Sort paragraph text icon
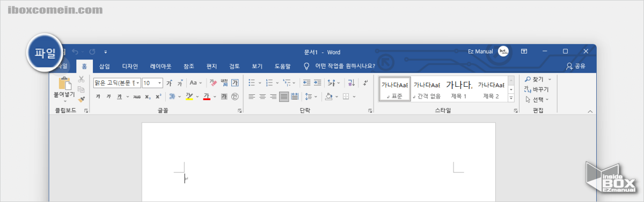The height and width of the screenshot is (202, 644). coord(351,83)
